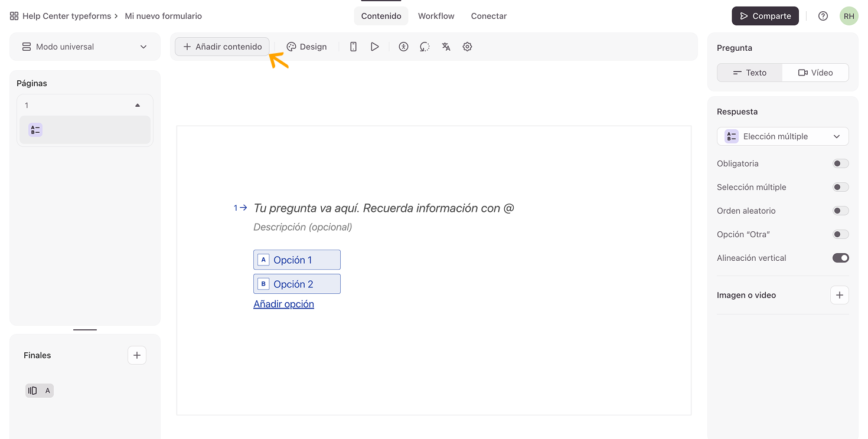Image resolution: width=868 pixels, height=439 pixels.
Task: Add a new ending with plus
Action: pos(137,355)
